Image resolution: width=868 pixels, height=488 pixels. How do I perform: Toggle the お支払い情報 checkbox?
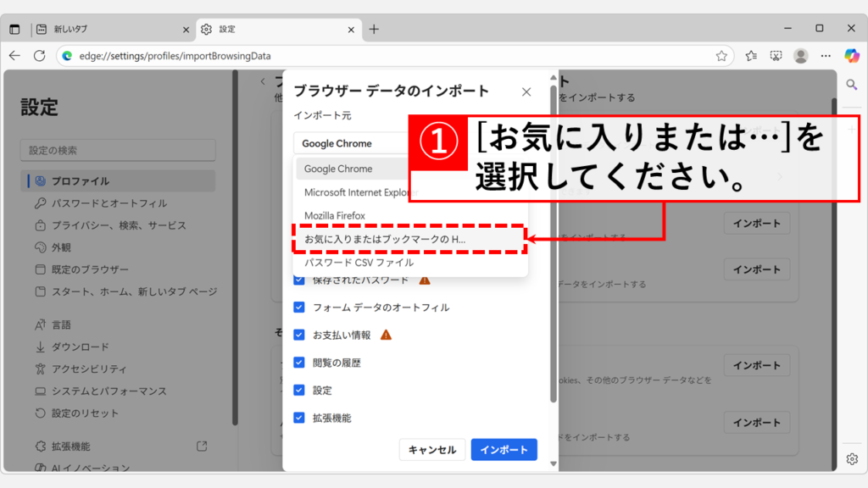click(x=299, y=335)
